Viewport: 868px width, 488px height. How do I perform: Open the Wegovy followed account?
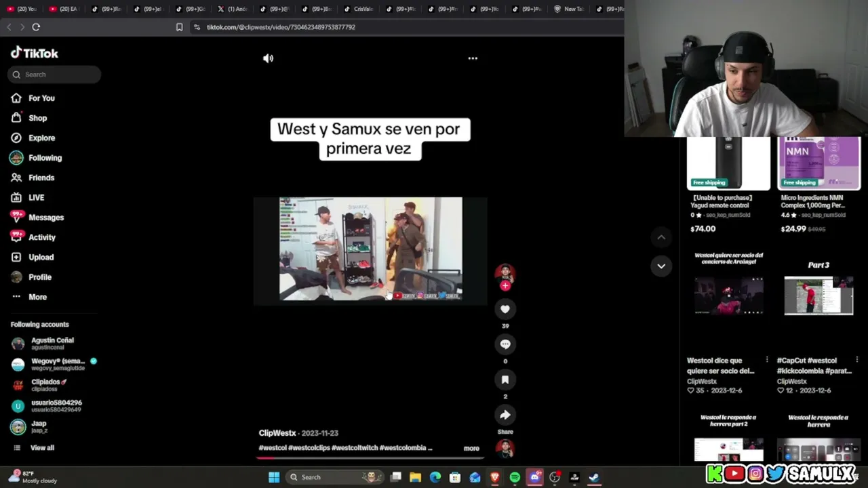54,364
